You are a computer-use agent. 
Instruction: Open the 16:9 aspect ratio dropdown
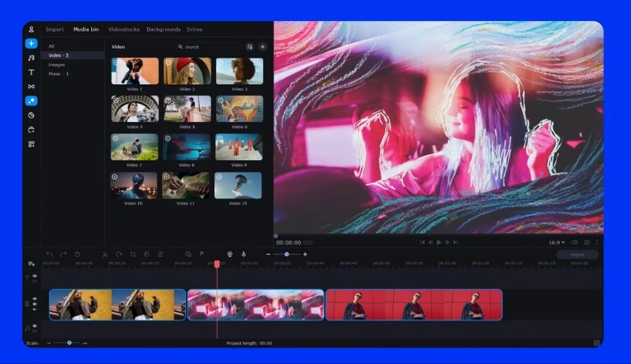tap(556, 242)
